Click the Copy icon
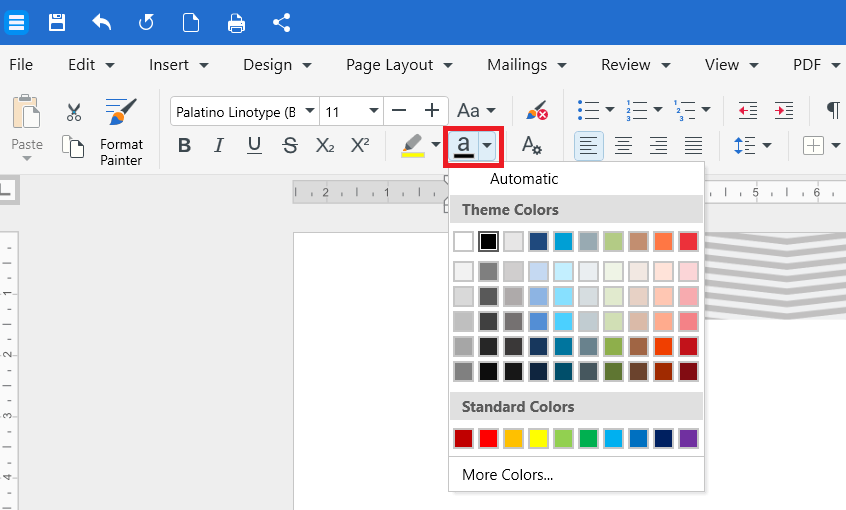 pyautogui.click(x=73, y=146)
